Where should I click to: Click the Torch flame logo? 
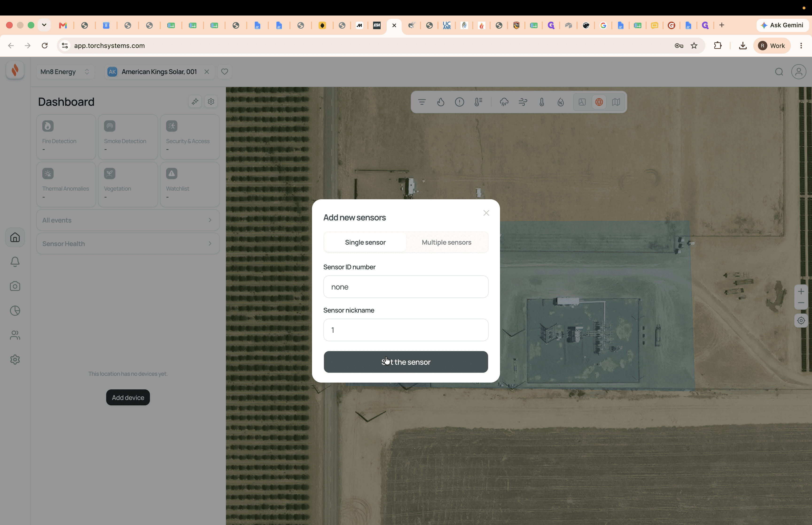(x=15, y=70)
